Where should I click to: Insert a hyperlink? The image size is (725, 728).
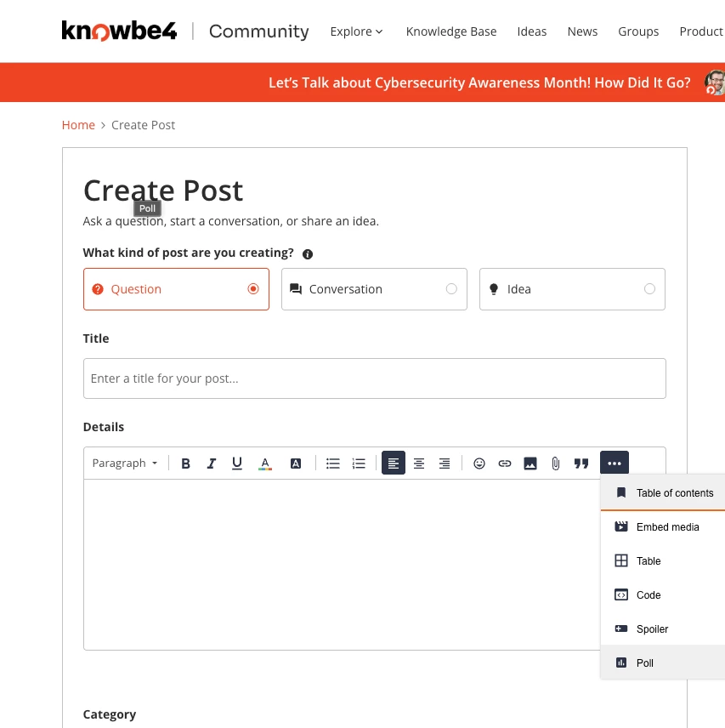[505, 464]
